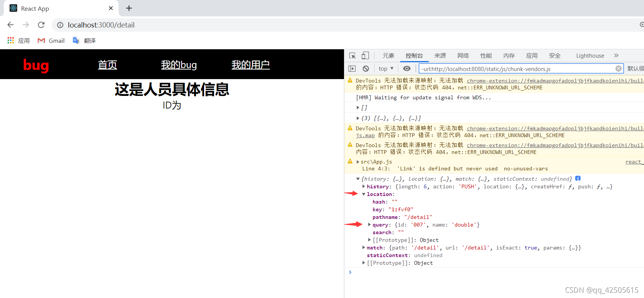This screenshot has width=644, height=298.
Task: Open the top context dropdown
Action: point(386,69)
